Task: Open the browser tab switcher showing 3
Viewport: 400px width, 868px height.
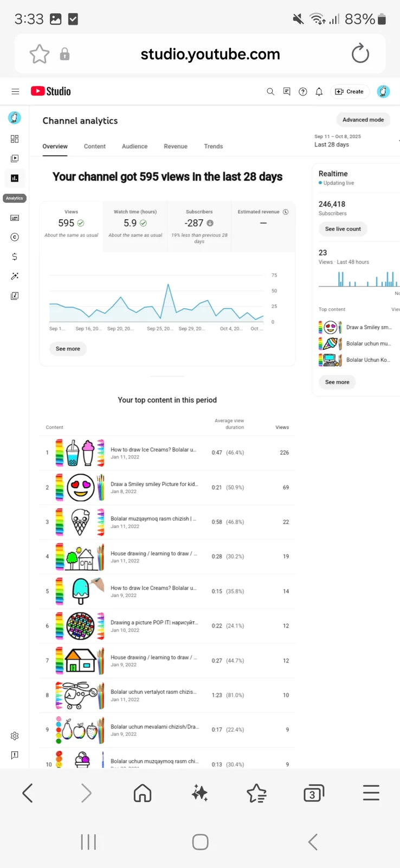Action: click(313, 793)
